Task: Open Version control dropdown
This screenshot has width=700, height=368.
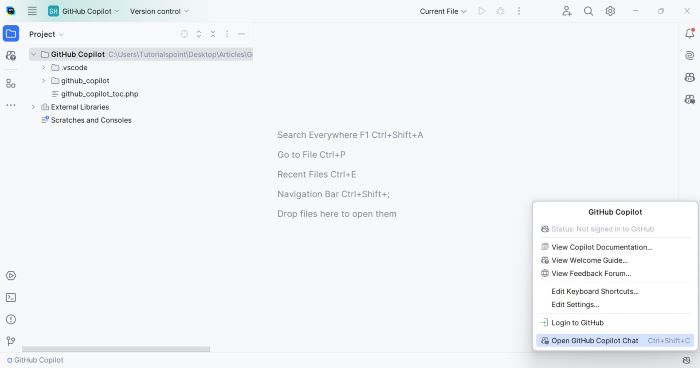Action: tap(159, 11)
